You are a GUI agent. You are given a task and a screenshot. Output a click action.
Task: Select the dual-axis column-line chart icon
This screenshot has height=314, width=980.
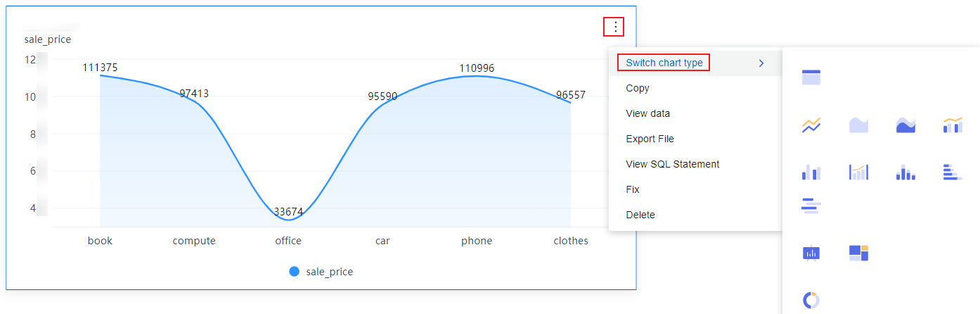click(858, 172)
